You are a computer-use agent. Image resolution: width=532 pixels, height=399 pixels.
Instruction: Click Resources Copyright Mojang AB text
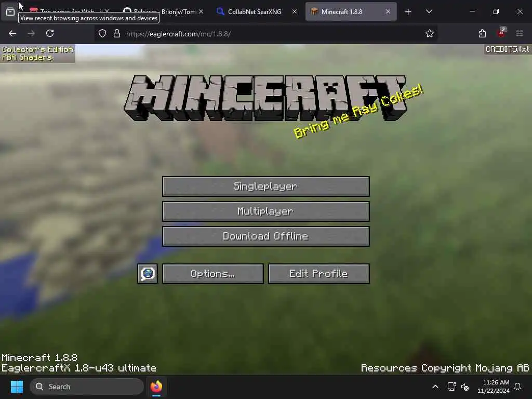pos(445,368)
